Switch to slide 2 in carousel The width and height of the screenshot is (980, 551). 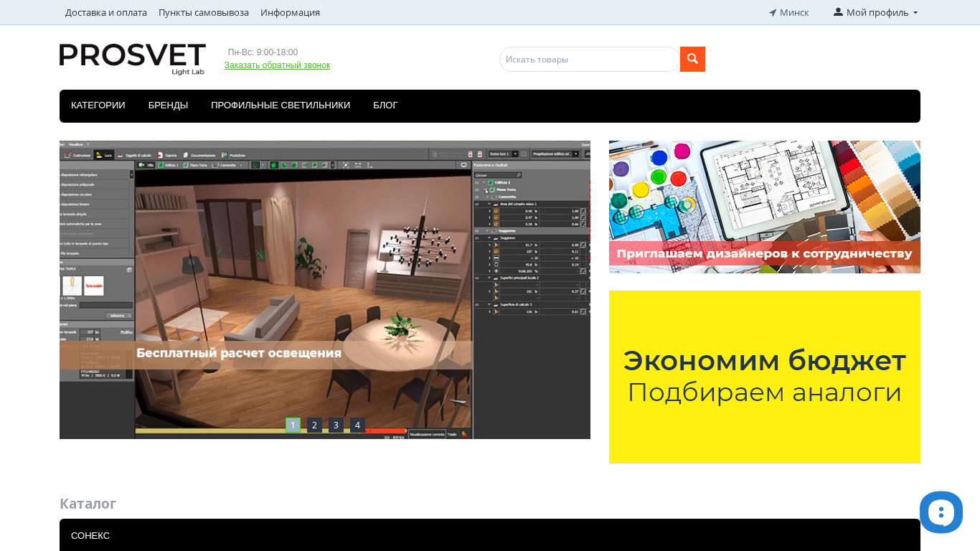click(x=314, y=425)
